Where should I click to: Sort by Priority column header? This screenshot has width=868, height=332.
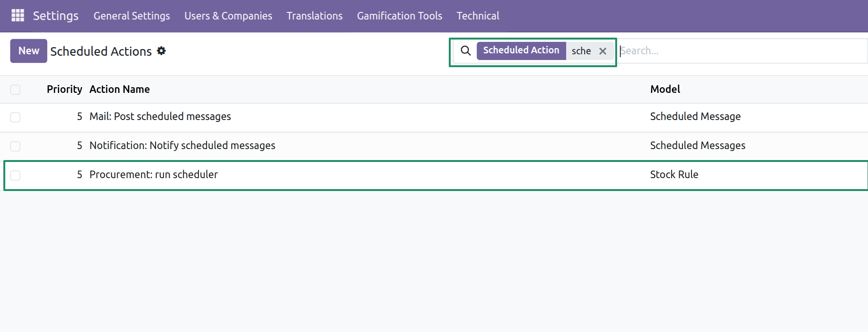[64, 89]
